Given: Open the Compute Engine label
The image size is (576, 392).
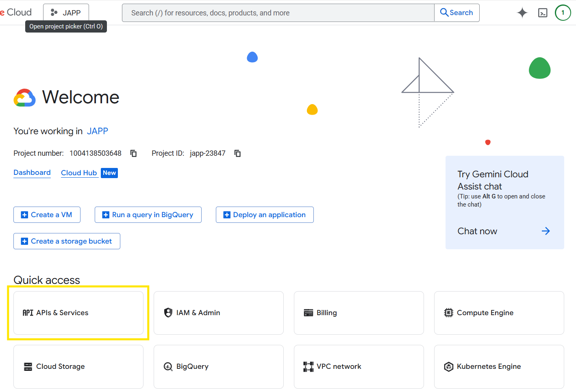Looking at the screenshot, I should tap(485, 313).
